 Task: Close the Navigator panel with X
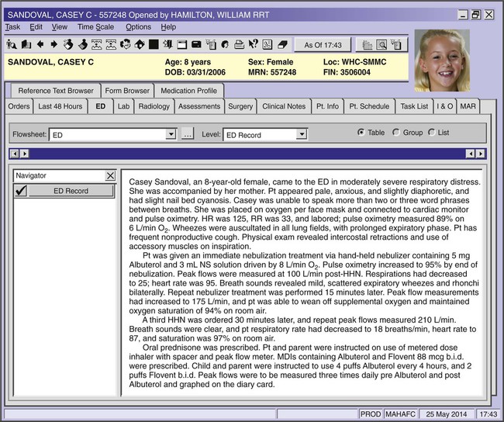point(110,176)
